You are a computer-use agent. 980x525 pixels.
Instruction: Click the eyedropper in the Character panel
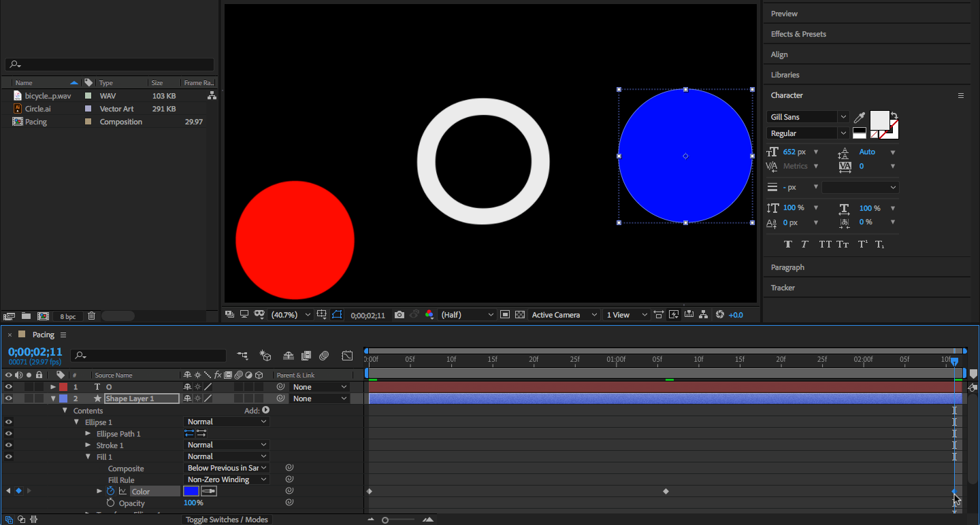coord(860,118)
